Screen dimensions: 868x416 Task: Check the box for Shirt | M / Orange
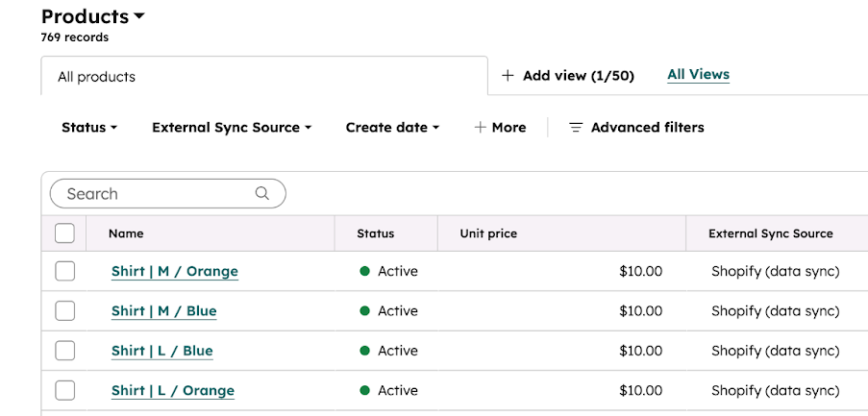64,272
